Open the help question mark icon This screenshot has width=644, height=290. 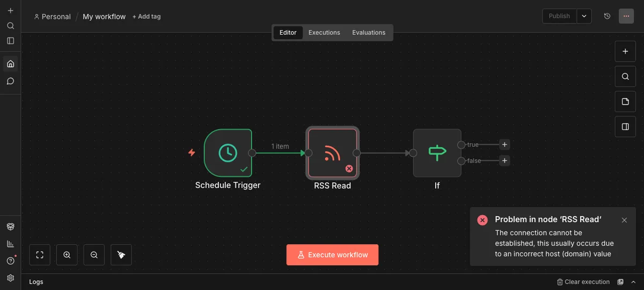pyautogui.click(x=10, y=261)
